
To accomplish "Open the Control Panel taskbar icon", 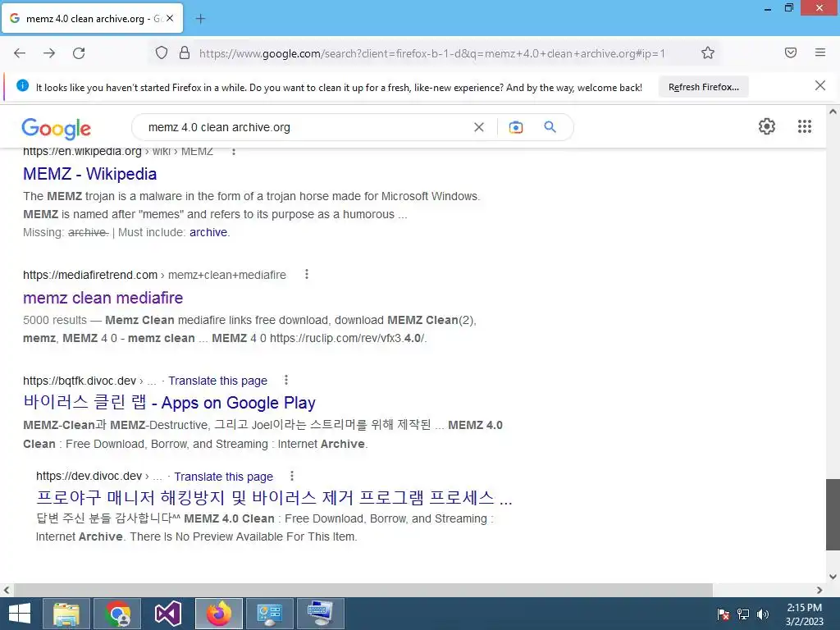I will tap(269, 614).
